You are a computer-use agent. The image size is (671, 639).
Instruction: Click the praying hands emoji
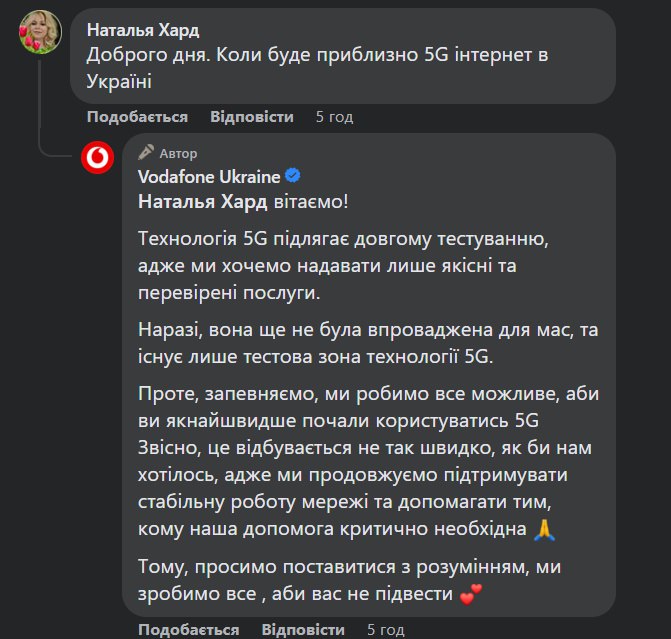(543, 526)
